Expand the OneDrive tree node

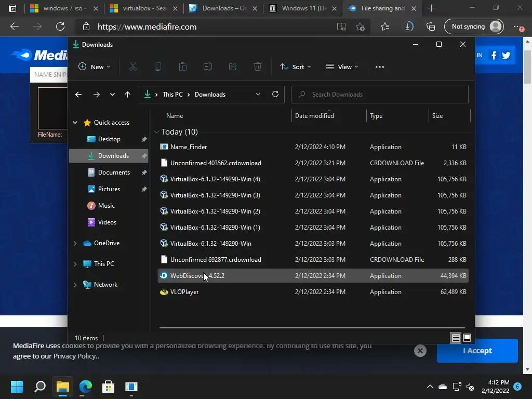tap(75, 243)
